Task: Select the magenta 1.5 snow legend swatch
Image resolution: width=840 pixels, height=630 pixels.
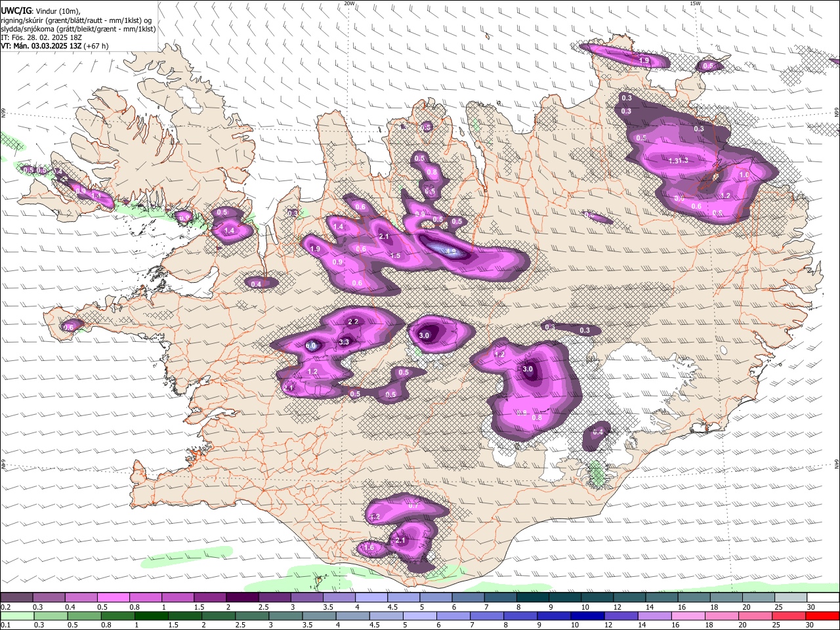Action: [x=209, y=598]
